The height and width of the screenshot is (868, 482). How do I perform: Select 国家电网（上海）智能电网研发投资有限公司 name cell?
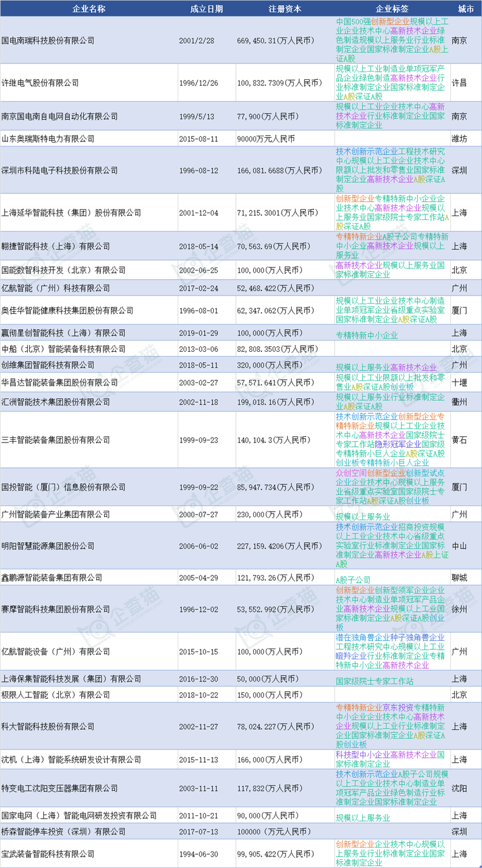coord(79,815)
